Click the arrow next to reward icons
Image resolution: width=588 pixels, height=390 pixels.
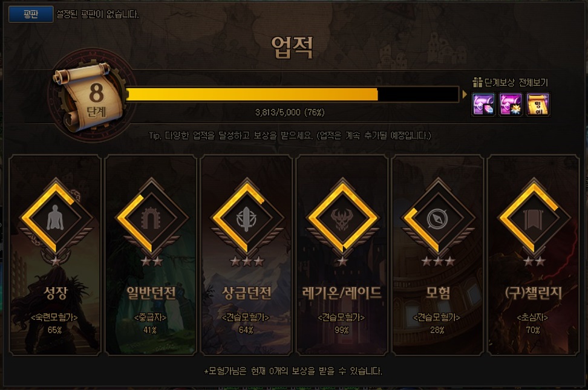click(465, 94)
